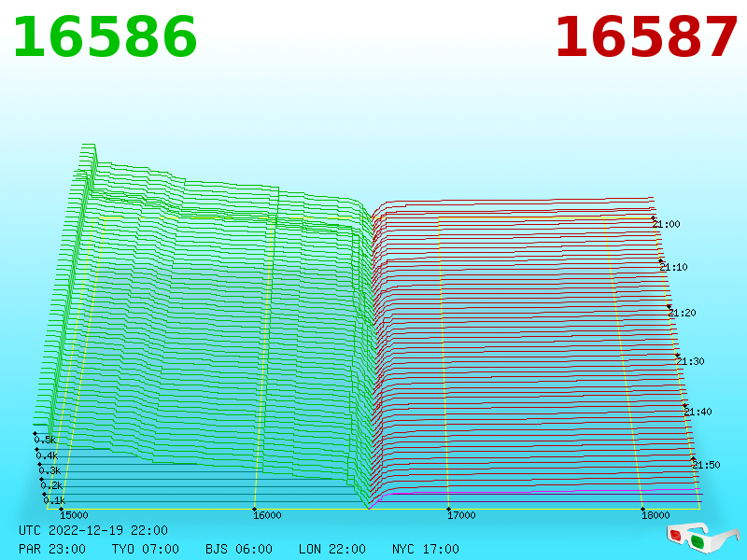
Task: Select the 21:20 time axis marker
Action: 683,313
